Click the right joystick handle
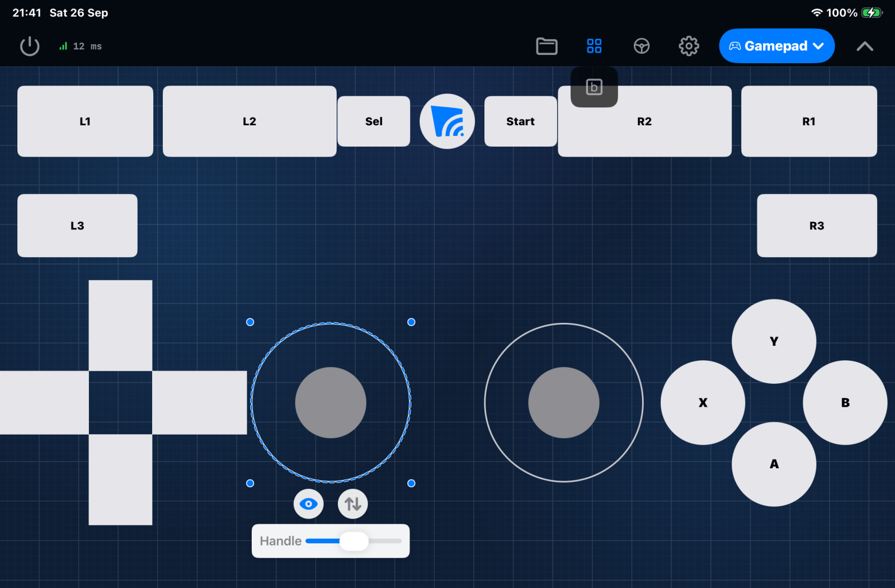Viewport: 895px width, 588px height. coord(564,402)
